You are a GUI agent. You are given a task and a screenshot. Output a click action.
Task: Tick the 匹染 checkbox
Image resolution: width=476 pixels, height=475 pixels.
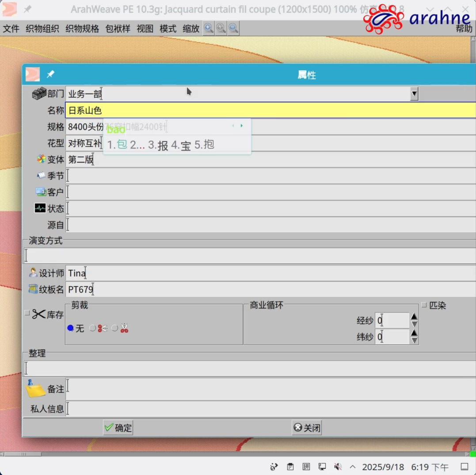424,305
